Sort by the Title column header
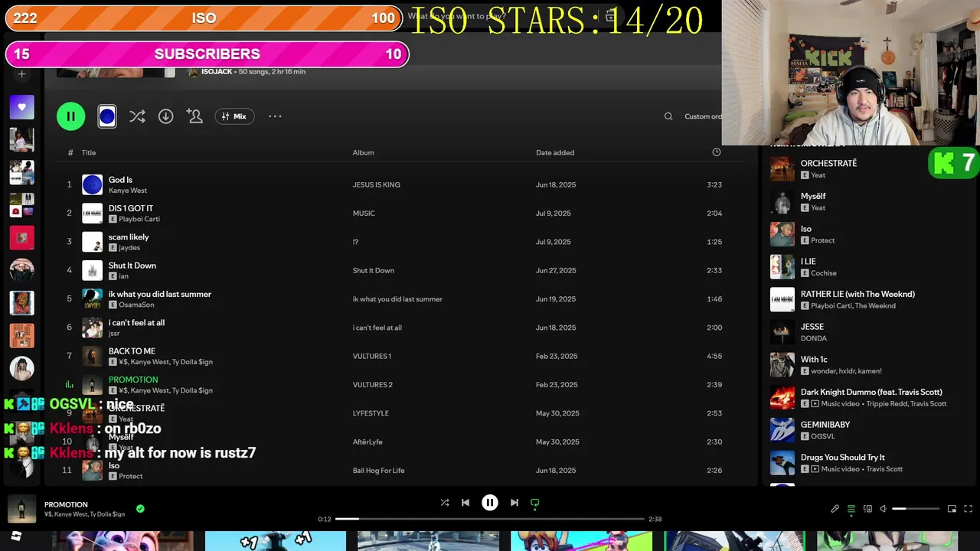The width and height of the screenshot is (980, 551). click(x=89, y=152)
